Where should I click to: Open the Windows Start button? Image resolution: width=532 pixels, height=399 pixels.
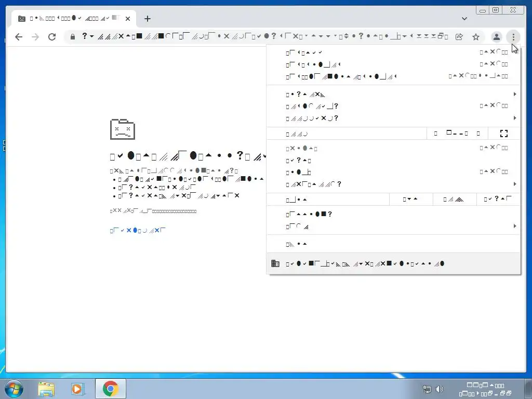tap(14, 389)
